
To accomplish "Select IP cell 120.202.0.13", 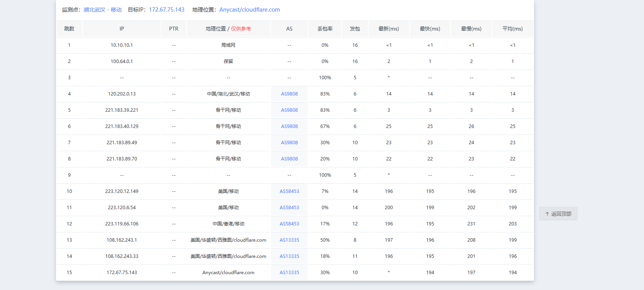I will 122,94.
